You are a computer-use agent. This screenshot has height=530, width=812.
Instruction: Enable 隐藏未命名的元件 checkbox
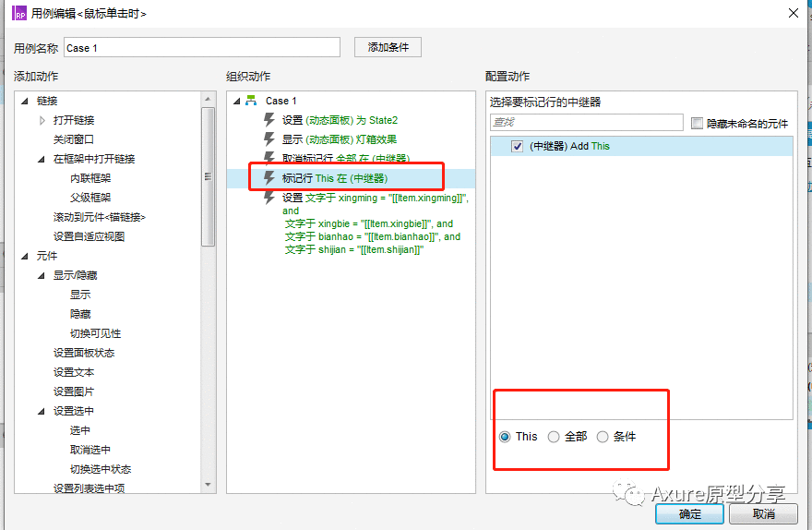point(697,124)
